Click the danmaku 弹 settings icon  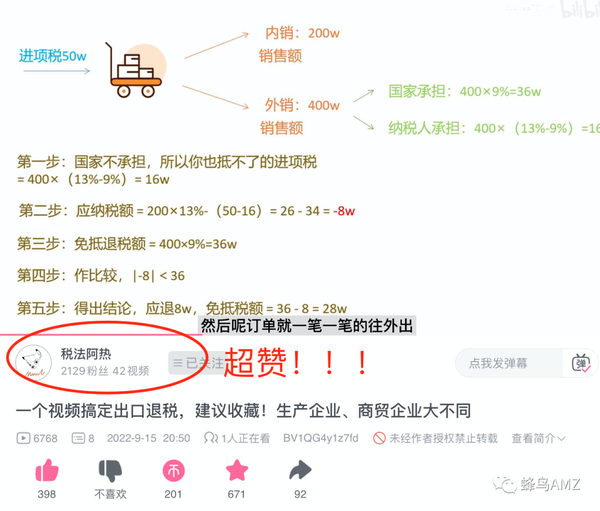tap(581, 363)
